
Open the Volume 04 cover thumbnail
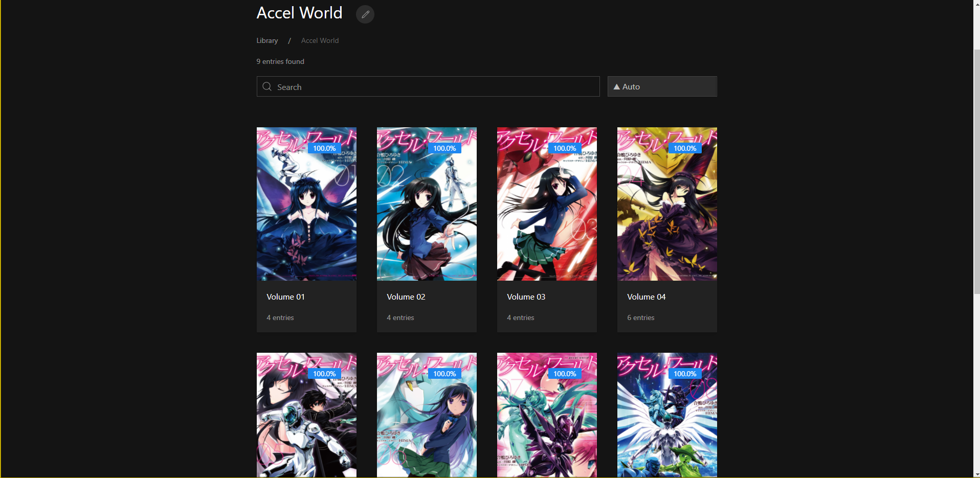[667, 204]
